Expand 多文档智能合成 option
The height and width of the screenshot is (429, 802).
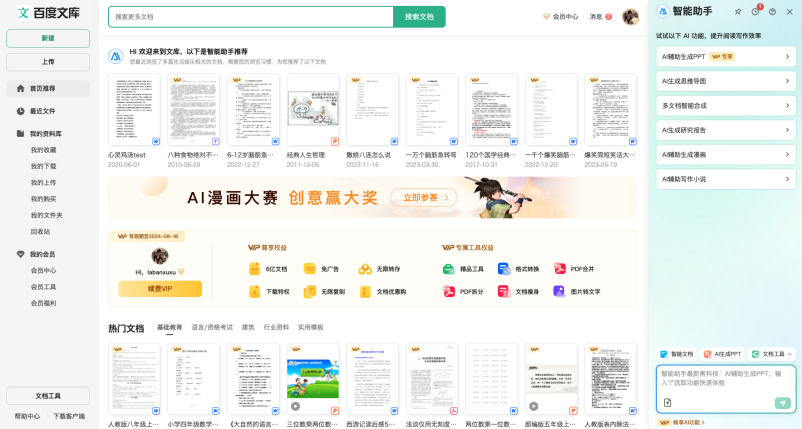pos(726,106)
